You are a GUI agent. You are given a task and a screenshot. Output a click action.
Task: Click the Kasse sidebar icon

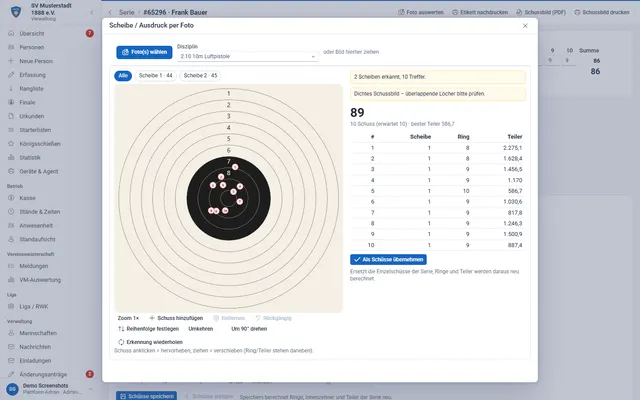point(11,198)
